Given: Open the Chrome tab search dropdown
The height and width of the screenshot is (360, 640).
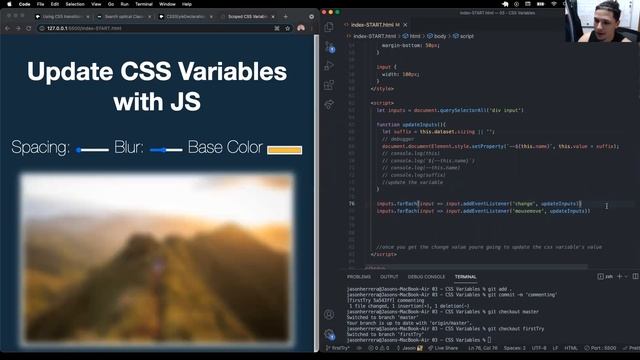Looking at the screenshot, I should coord(311,17).
